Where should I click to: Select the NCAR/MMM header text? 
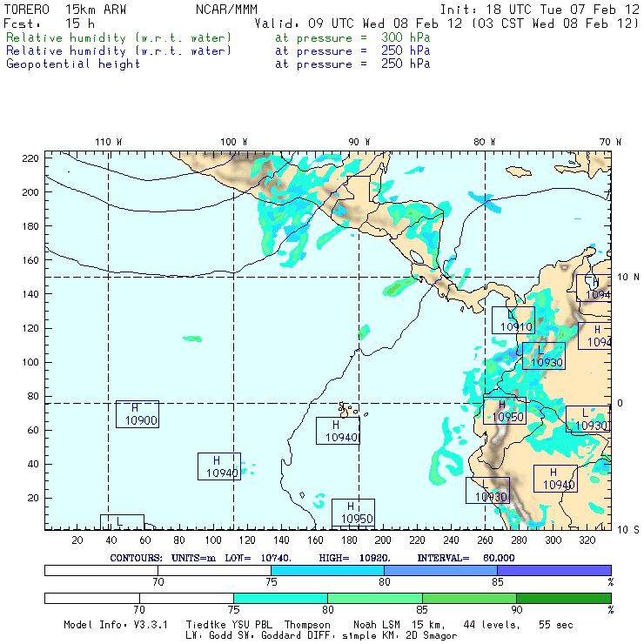[x=226, y=9]
